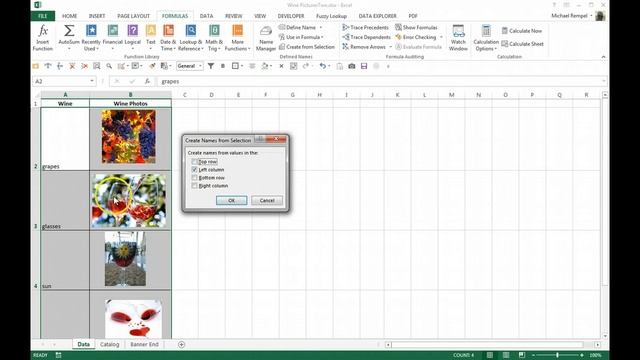Screen dimensions: 640x360
Task: Select the sun wine glass photo
Action: point(125,259)
